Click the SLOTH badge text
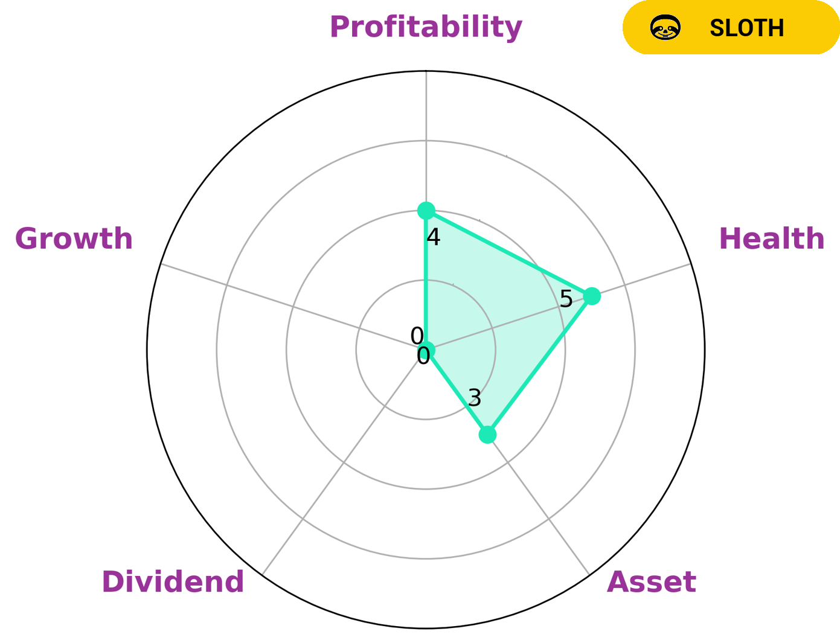 pos(746,28)
